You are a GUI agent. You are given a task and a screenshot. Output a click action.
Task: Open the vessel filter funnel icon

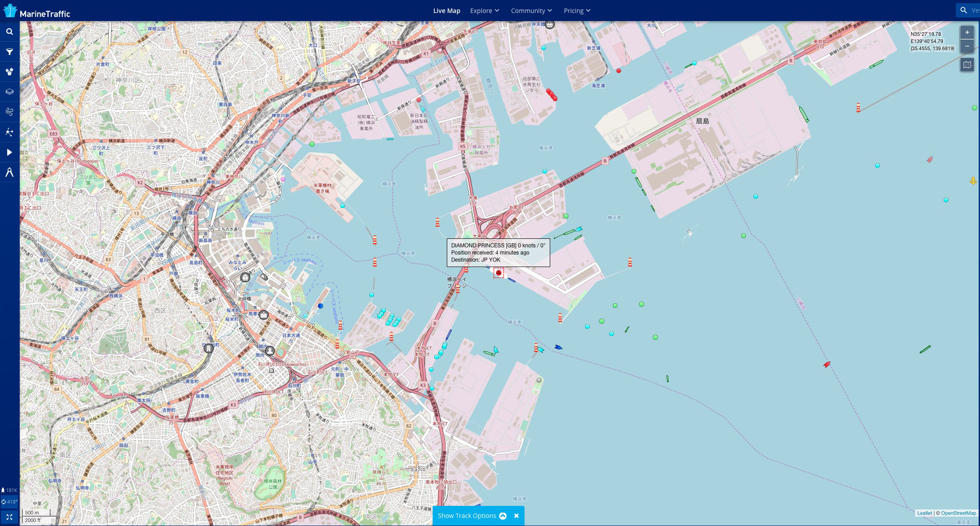[x=9, y=52]
